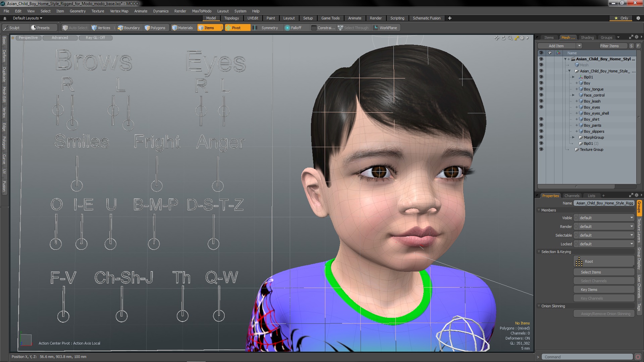The width and height of the screenshot is (644, 362).
Task: Open the Render dropdown in Members
Action: (x=604, y=227)
